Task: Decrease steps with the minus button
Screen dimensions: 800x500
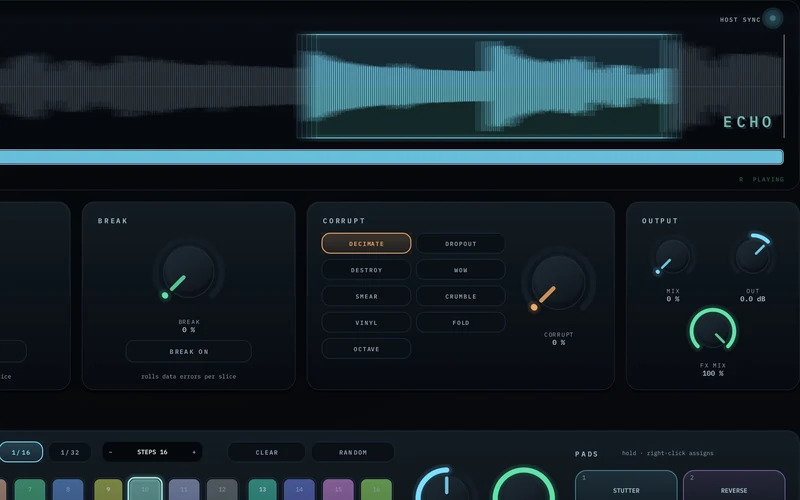Action: pos(110,452)
